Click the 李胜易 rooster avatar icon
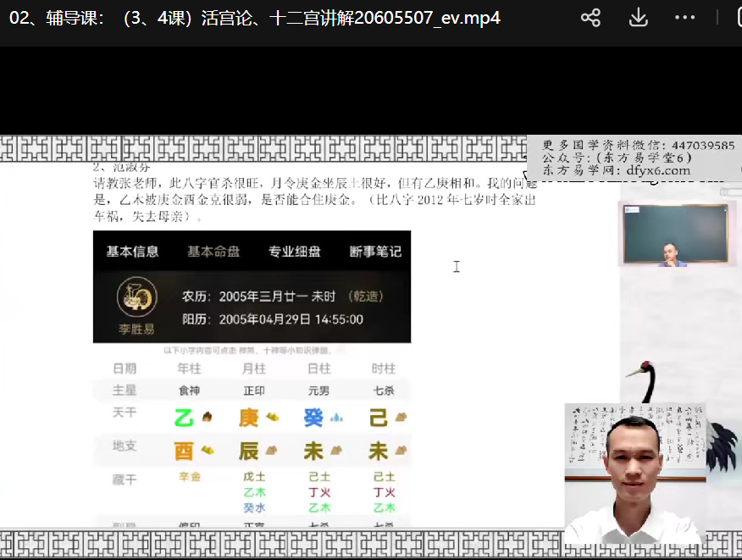This screenshot has height=560, width=742. 136,298
